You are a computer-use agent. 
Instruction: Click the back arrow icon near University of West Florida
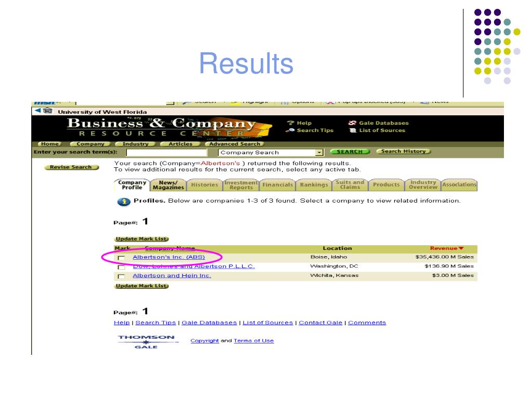pos(37,111)
